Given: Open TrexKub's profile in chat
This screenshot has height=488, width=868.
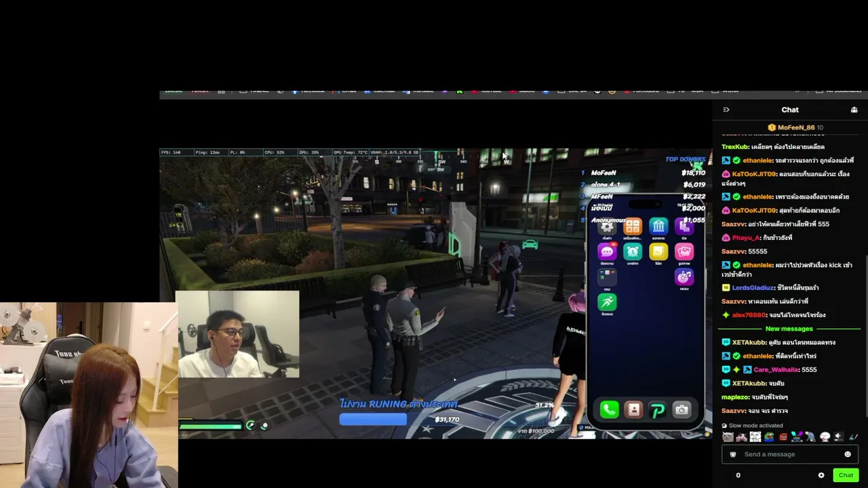Looking at the screenshot, I should click(x=734, y=146).
